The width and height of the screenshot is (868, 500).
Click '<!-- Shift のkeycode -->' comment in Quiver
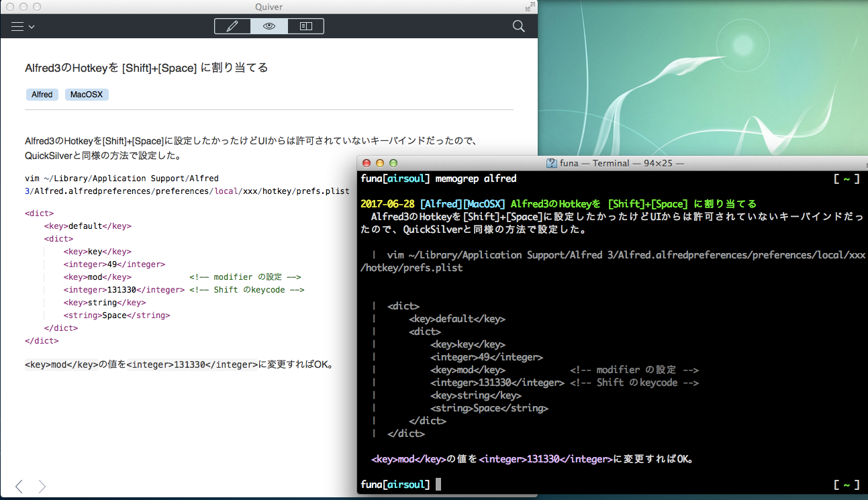(247, 290)
